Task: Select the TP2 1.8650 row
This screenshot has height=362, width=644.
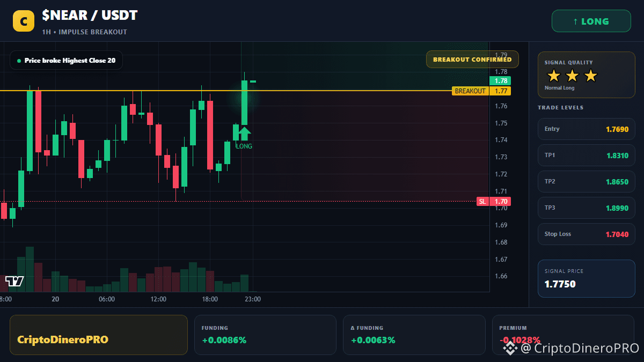Action: tap(586, 182)
